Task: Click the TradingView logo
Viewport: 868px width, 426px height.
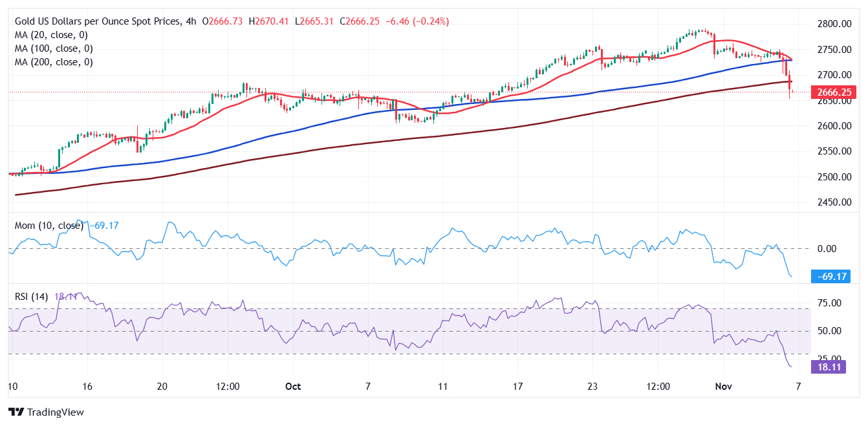Action: pyautogui.click(x=45, y=411)
